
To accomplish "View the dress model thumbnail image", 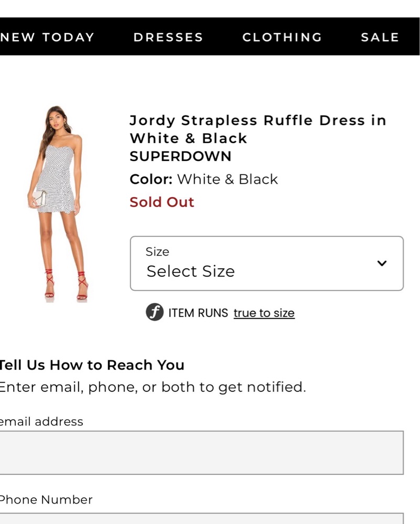I will point(59,204).
